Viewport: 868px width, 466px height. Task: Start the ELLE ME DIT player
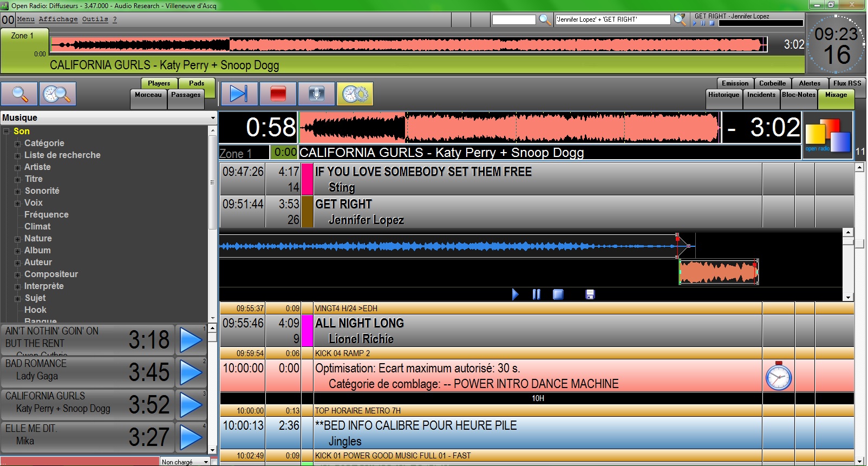point(191,437)
